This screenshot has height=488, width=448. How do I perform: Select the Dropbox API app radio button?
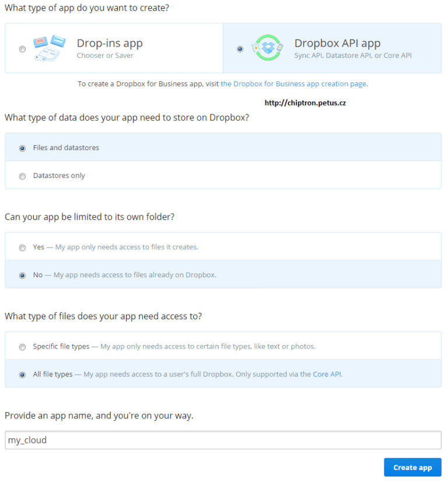(x=240, y=49)
